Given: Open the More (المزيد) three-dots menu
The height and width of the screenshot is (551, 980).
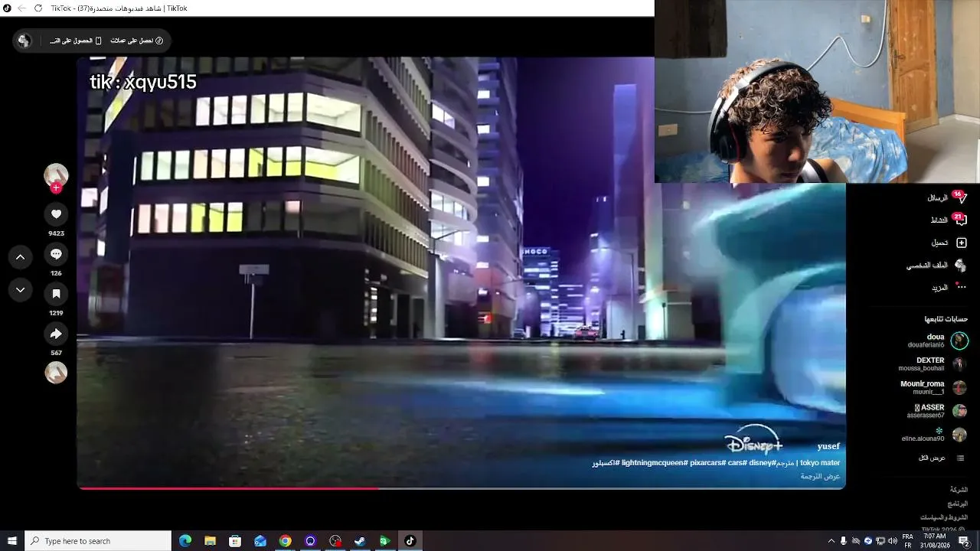Looking at the screenshot, I should point(962,288).
